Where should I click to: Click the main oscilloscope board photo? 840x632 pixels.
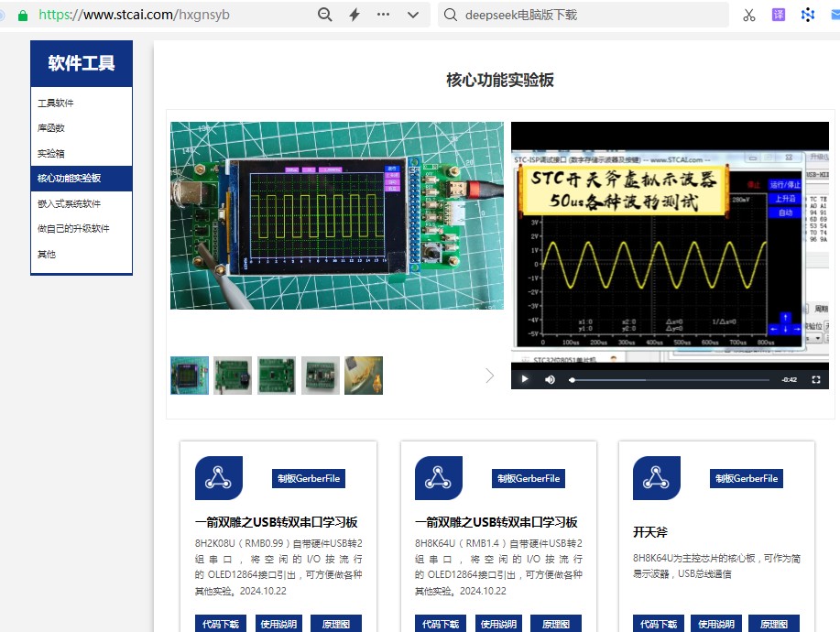point(337,215)
